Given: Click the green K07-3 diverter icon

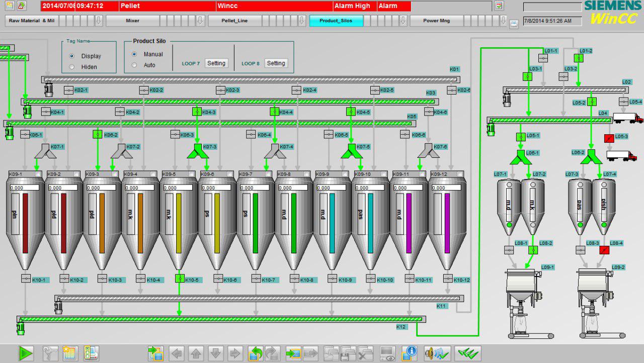Looking at the screenshot, I should (197, 150).
